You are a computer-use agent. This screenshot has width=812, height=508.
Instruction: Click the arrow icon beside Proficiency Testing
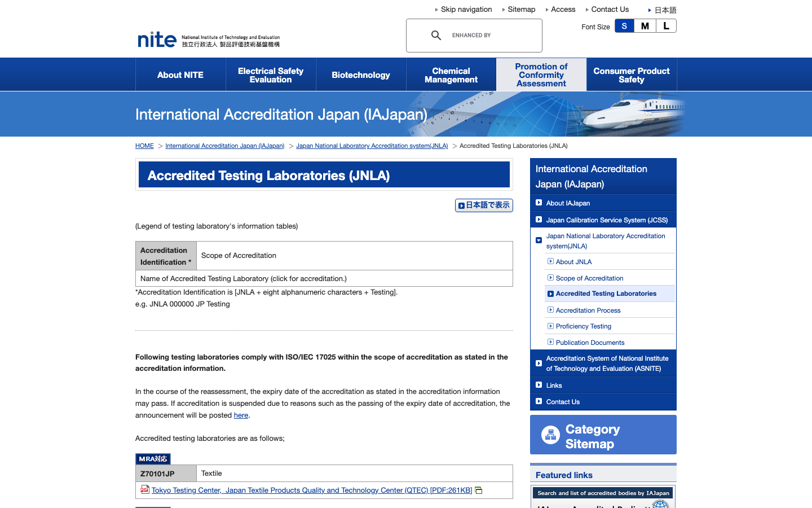tap(550, 326)
